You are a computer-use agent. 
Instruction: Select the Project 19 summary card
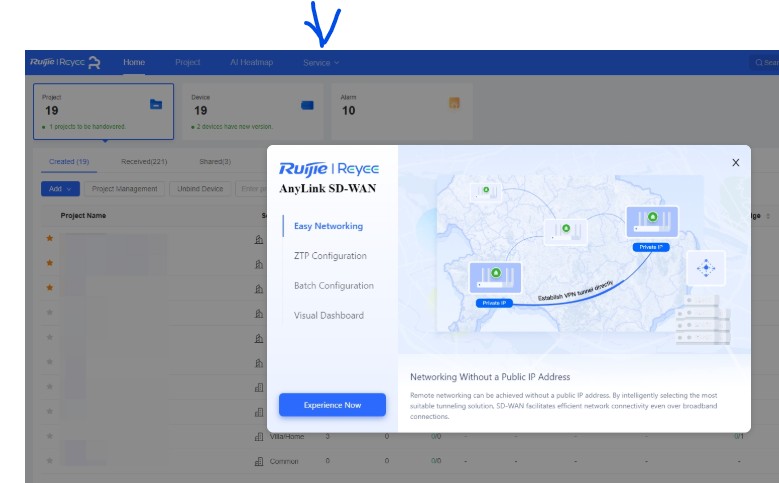coord(103,111)
